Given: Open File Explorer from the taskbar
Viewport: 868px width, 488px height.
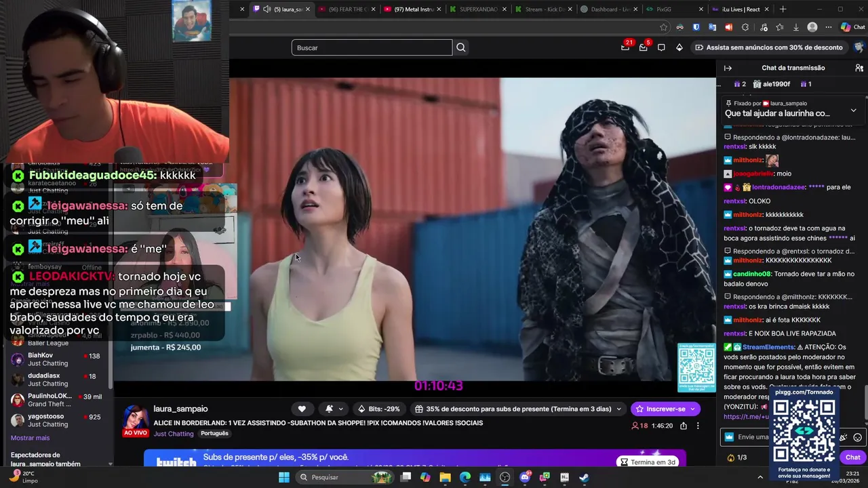Looking at the screenshot, I should point(445,477).
